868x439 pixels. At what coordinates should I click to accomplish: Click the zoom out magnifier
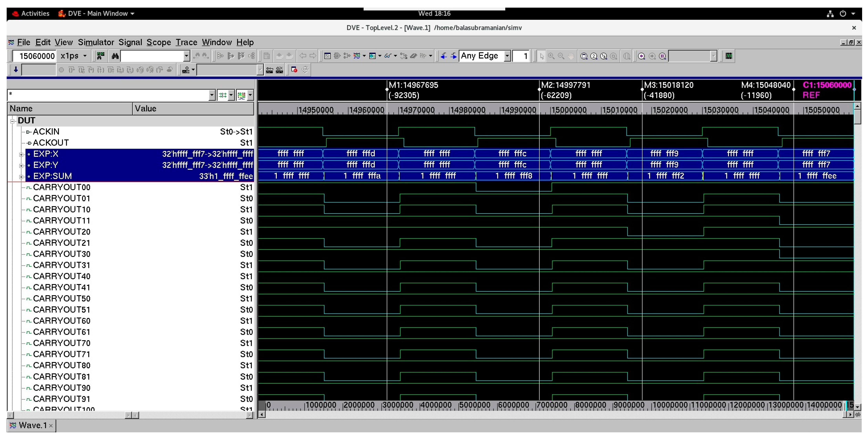click(x=561, y=56)
